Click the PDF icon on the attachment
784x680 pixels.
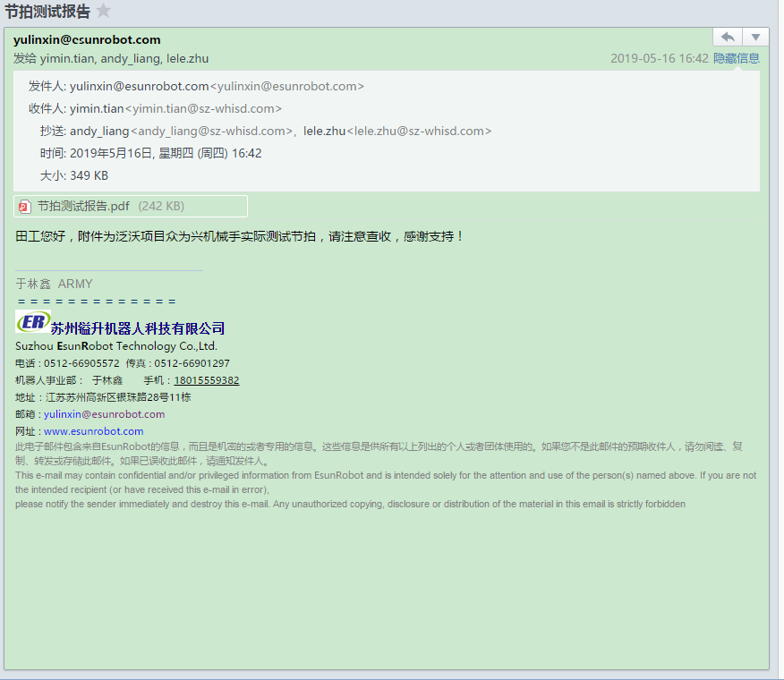pyautogui.click(x=23, y=206)
